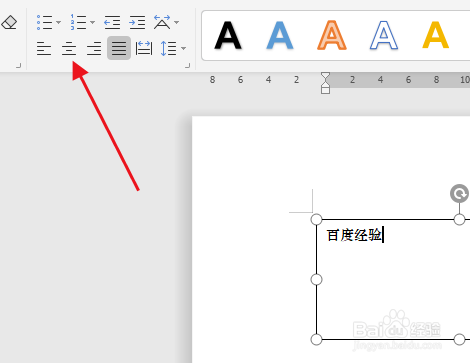
Task: Click the first line indent marker on ruler
Action: tap(325, 76)
